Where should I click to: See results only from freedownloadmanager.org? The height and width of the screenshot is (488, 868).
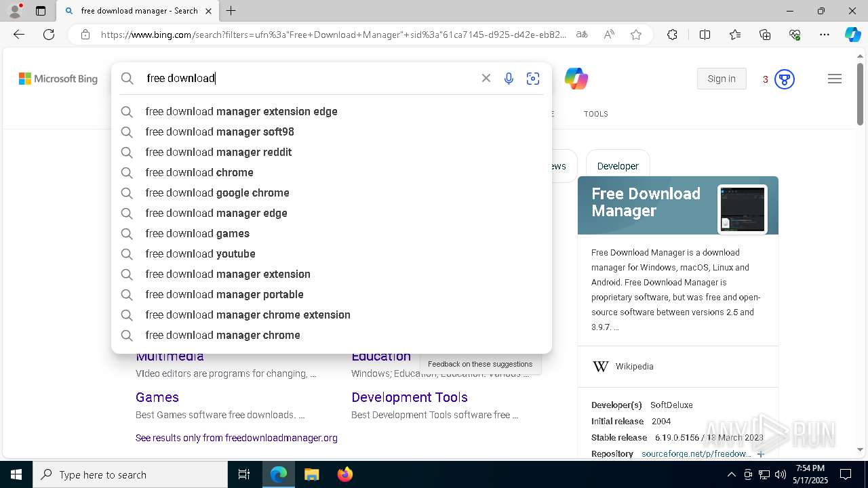point(237,438)
